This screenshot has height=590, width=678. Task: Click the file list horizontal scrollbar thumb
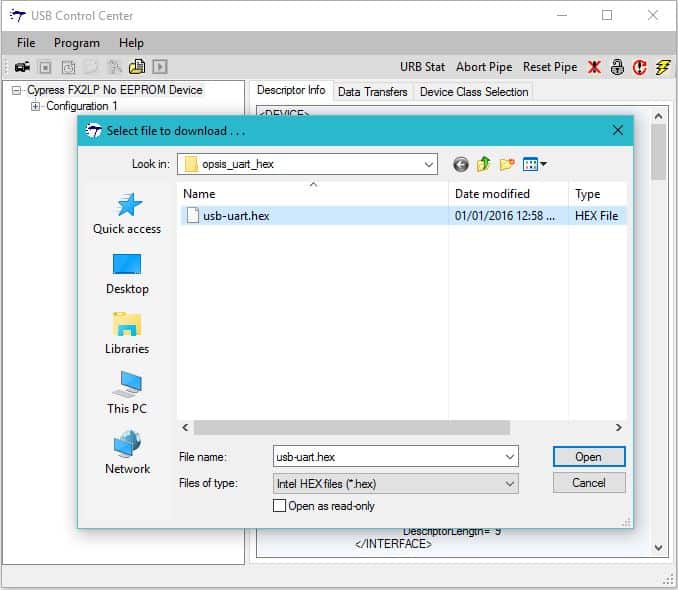click(352, 427)
